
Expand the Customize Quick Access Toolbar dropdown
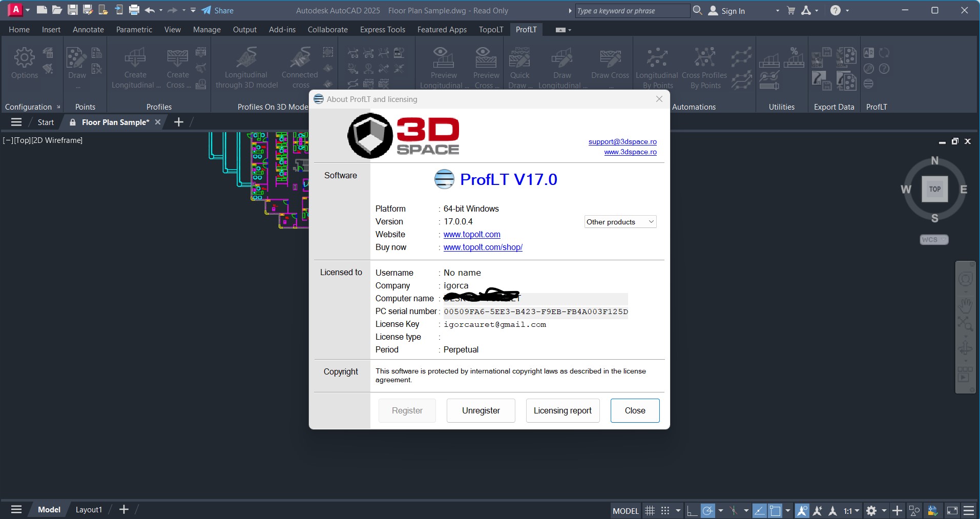click(x=193, y=10)
